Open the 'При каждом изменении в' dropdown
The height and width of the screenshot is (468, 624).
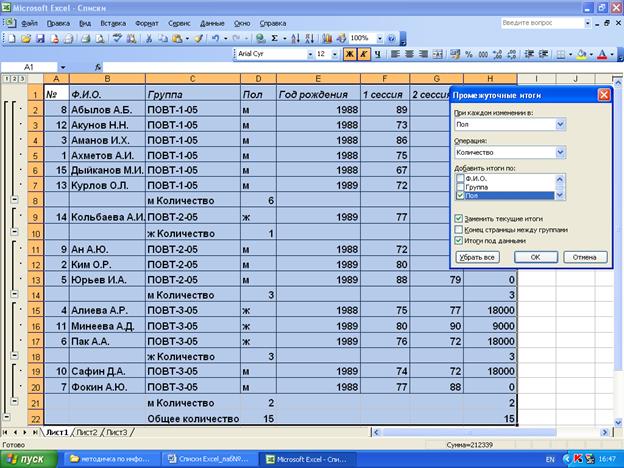tap(560, 125)
